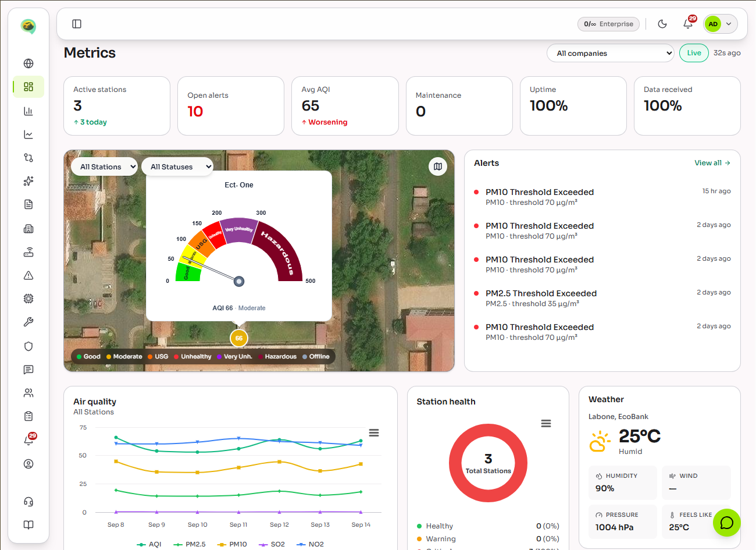
Task: Open the Station health chart hamburger menu
Action: pos(546,424)
